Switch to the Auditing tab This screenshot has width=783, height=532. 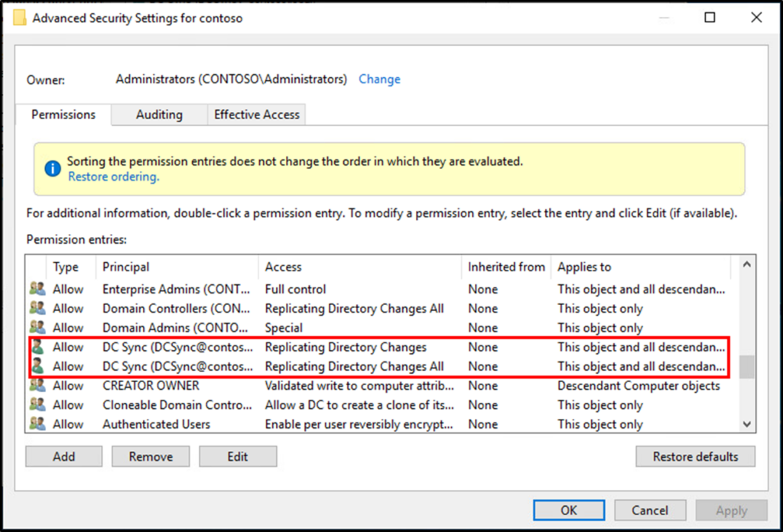coord(158,115)
